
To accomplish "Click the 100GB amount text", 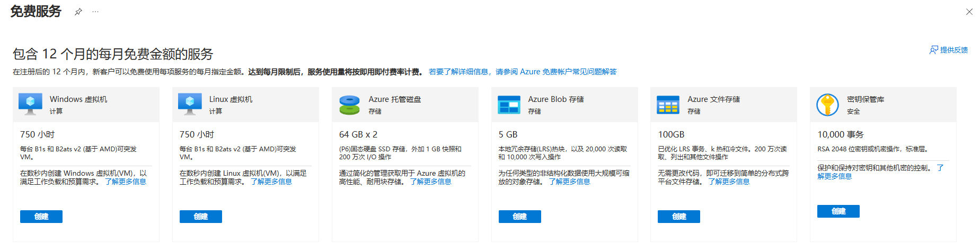I will tap(671, 134).
